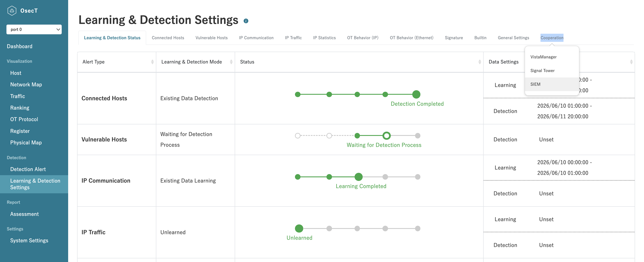Sort by Learning & Detection Mode arrows
Viewport: 644px width, 262px height.
point(231,62)
